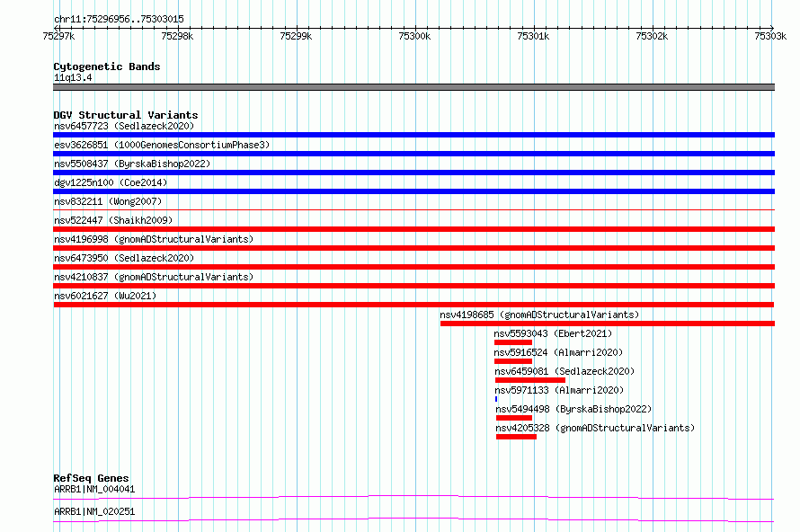Click the nsv4196998 (gnomADStructuralVariants) label
This screenshot has height=532, width=800.
(154, 239)
